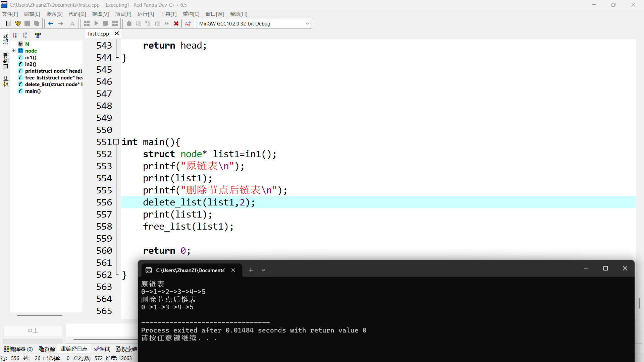644x362 pixels.
Task: Open the MinGW GCC compiler set dropdown
Action: (307, 23)
